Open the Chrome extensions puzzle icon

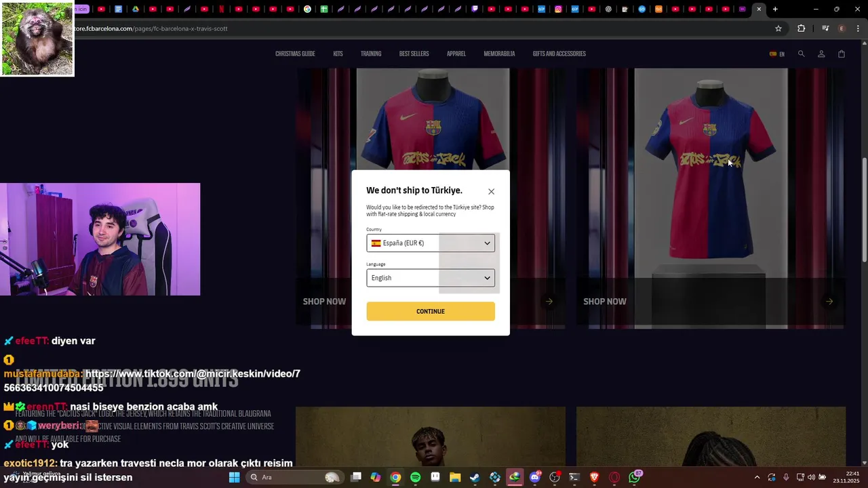[802, 28]
